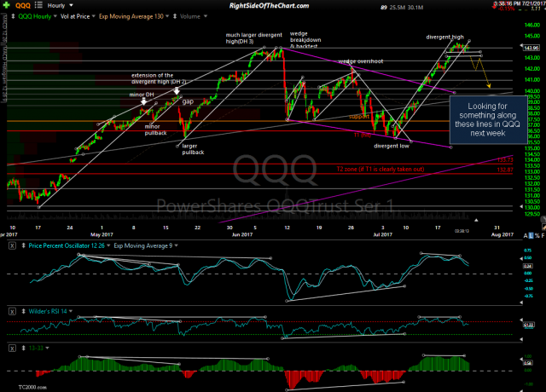Select the A arithmetic scale button
This screenshot has height=392, width=546.
(526, 236)
